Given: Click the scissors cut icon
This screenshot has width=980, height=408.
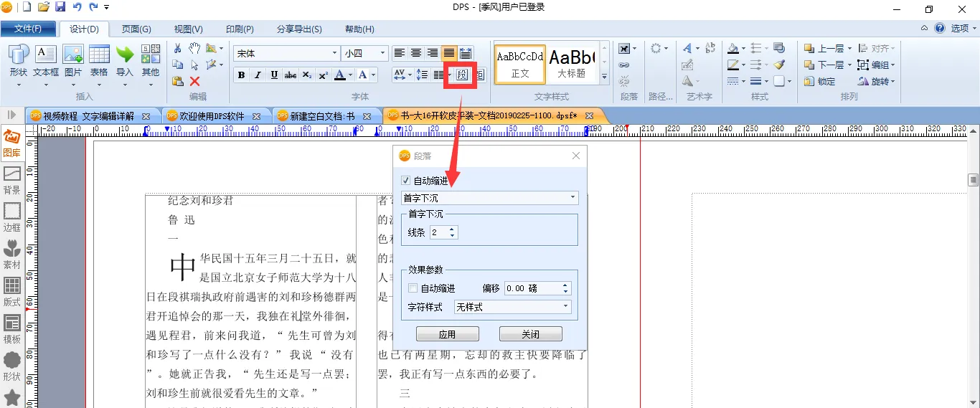Looking at the screenshot, I should point(177,48).
